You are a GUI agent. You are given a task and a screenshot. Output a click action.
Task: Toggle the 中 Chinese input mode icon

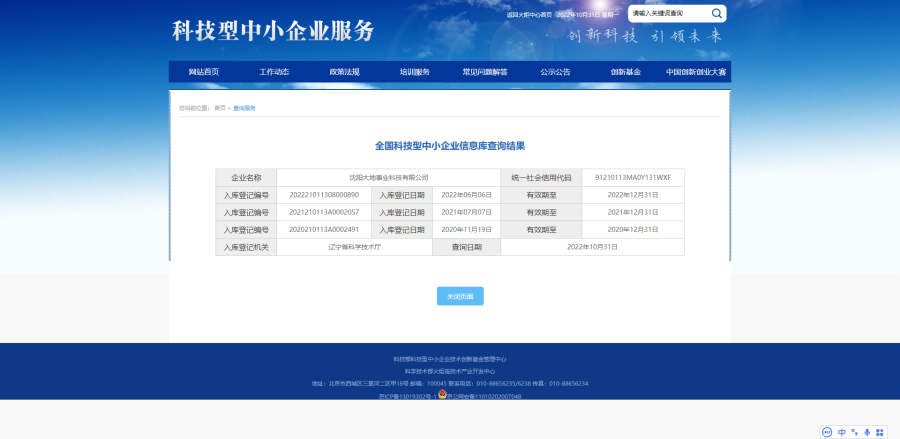tap(841, 432)
